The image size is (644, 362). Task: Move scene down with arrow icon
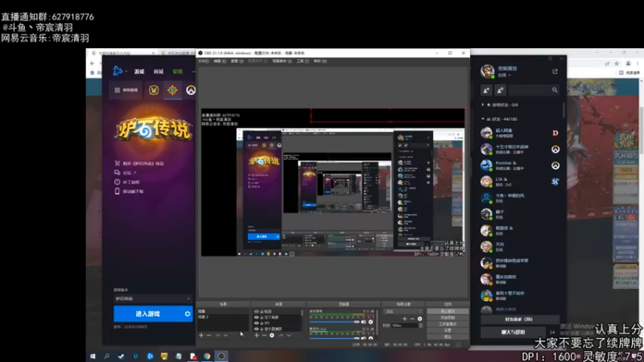click(226, 335)
